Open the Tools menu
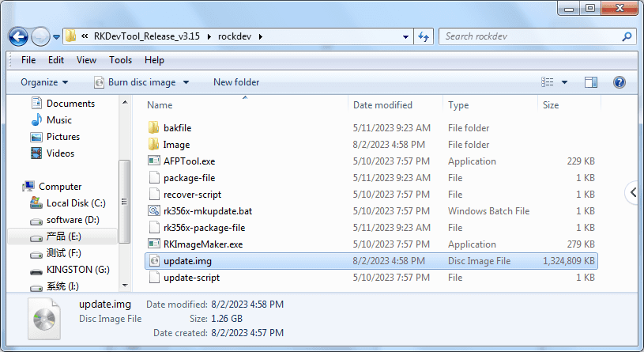This screenshot has width=644, height=352. (x=120, y=60)
